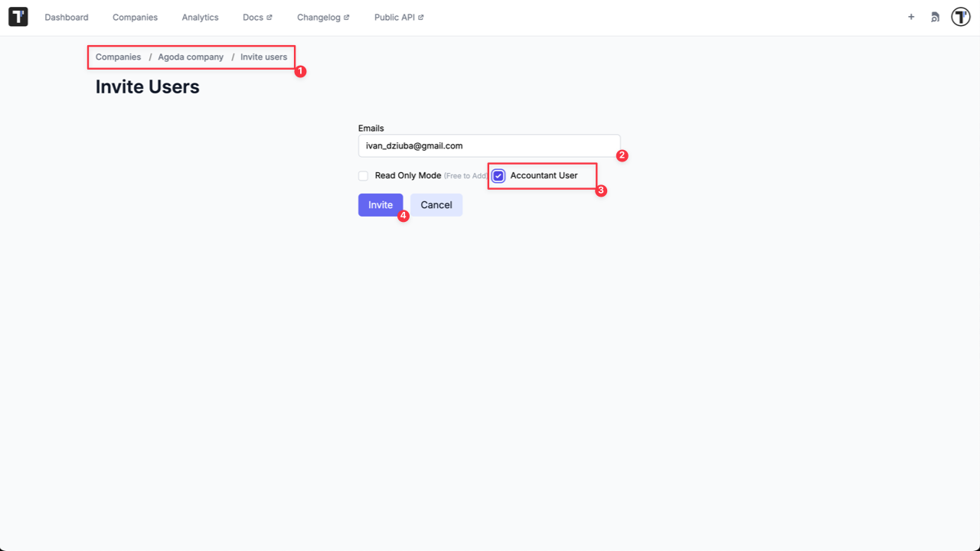Open the Public API documentation
980x551 pixels.
394,17
